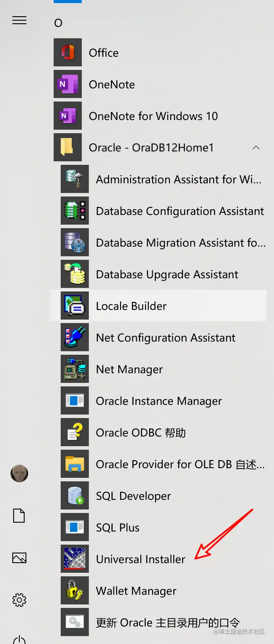Open Settings via the gear icon
The image size is (274, 644).
pos(19,600)
